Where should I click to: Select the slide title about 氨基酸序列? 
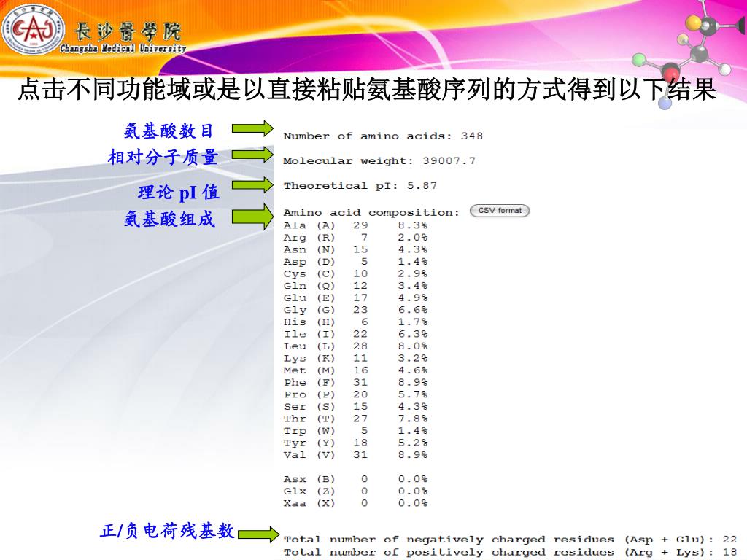pyautogui.click(x=366, y=88)
